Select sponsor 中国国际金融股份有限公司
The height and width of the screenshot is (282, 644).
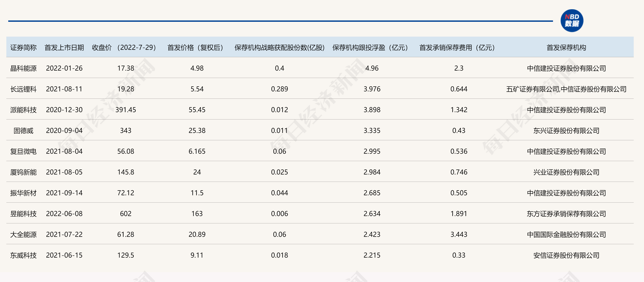(x=566, y=235)
